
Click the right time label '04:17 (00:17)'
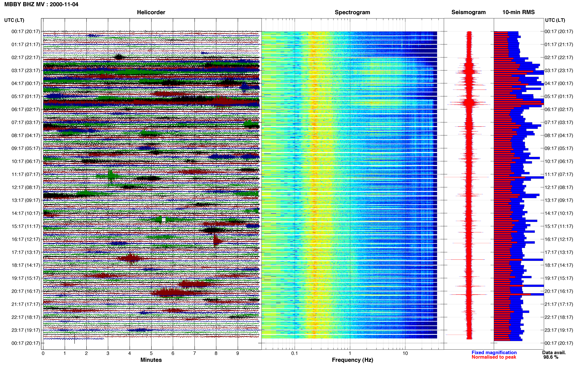559,83
